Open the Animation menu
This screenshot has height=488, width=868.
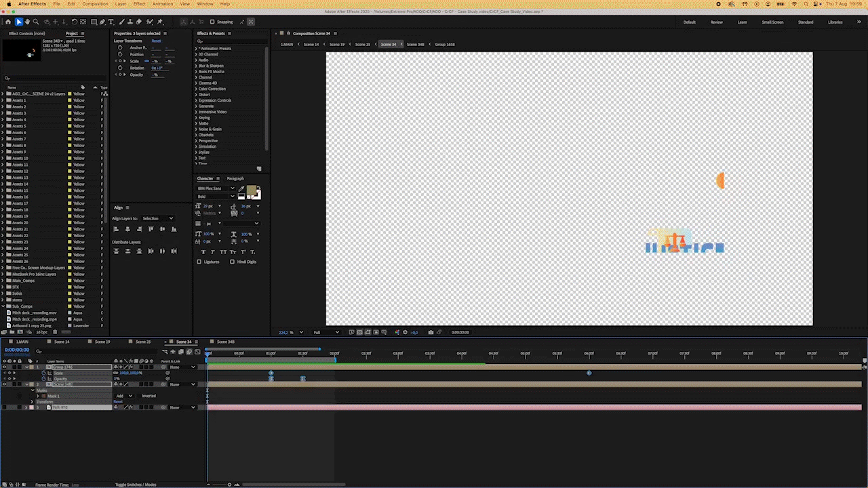pyautogui.click(x=163, y=4)
